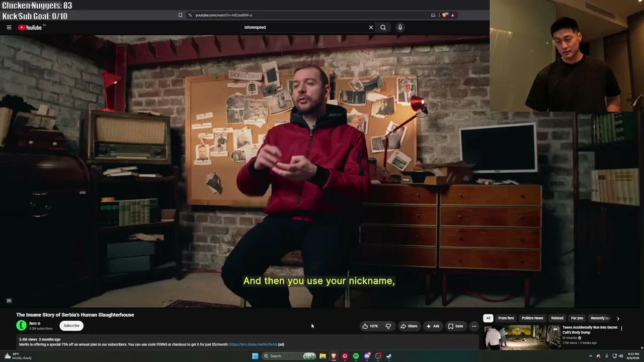This screenshot has width=644, height=362.
Task: Show hidden system tray icons
Action: (591, 356)
